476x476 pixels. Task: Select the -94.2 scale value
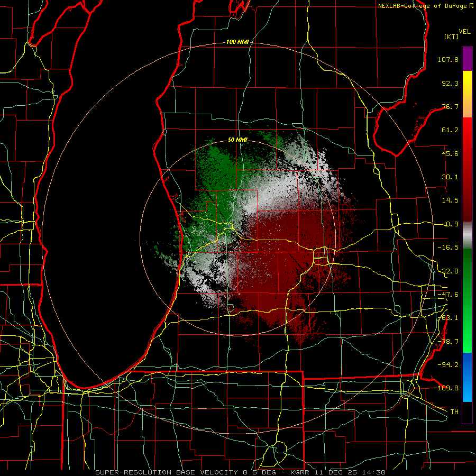(x=448, y=365)
